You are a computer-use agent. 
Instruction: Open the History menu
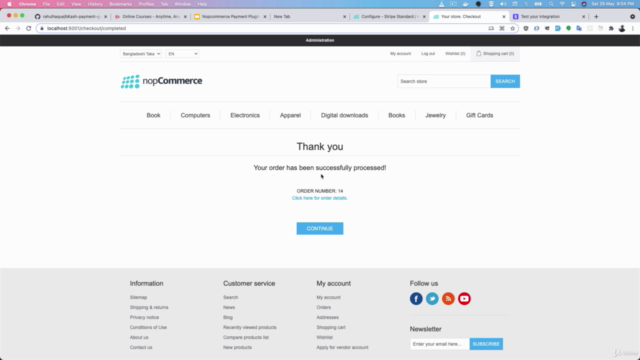coord(95,4)
